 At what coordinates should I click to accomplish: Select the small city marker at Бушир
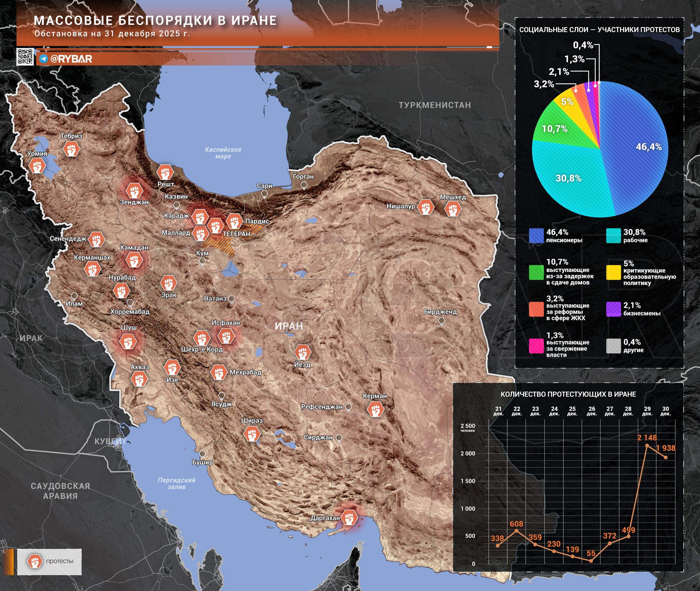tap(202, 454)
